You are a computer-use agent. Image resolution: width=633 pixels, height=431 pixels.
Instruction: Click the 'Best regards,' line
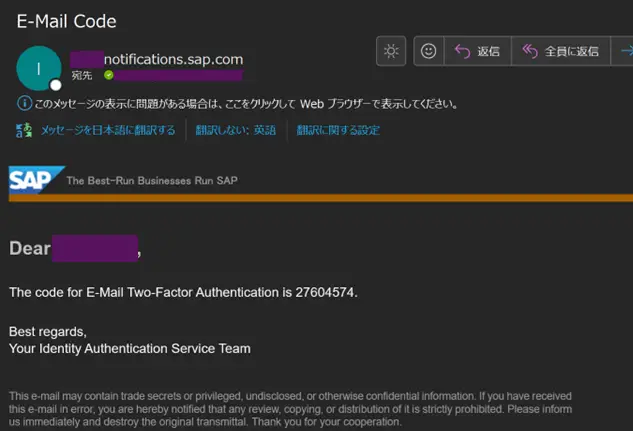click(x=48, y=332)
